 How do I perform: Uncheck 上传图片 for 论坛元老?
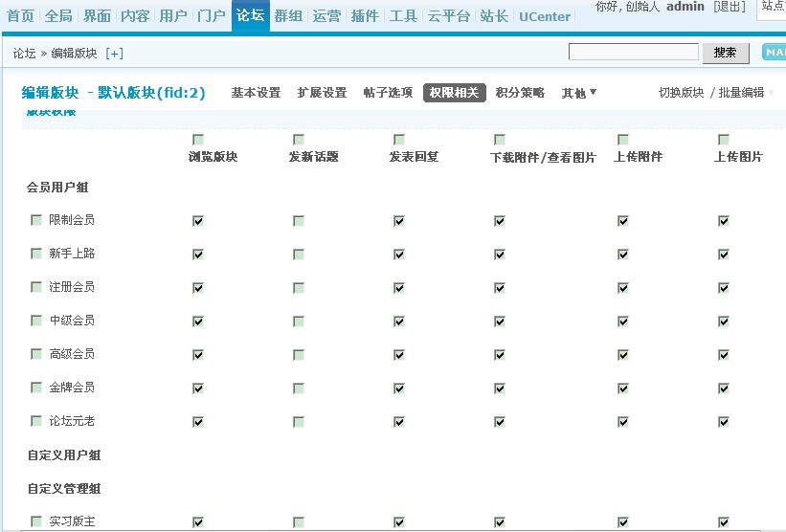point(724,422)
